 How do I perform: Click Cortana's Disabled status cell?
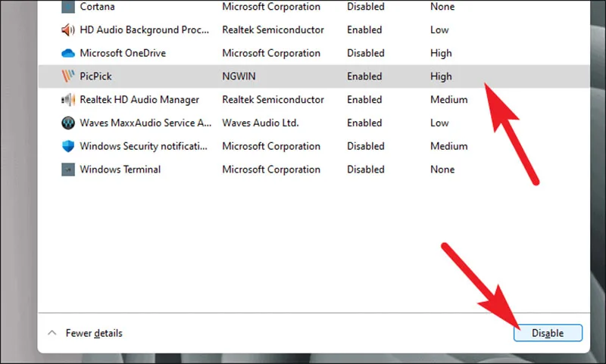click(366, 7)
